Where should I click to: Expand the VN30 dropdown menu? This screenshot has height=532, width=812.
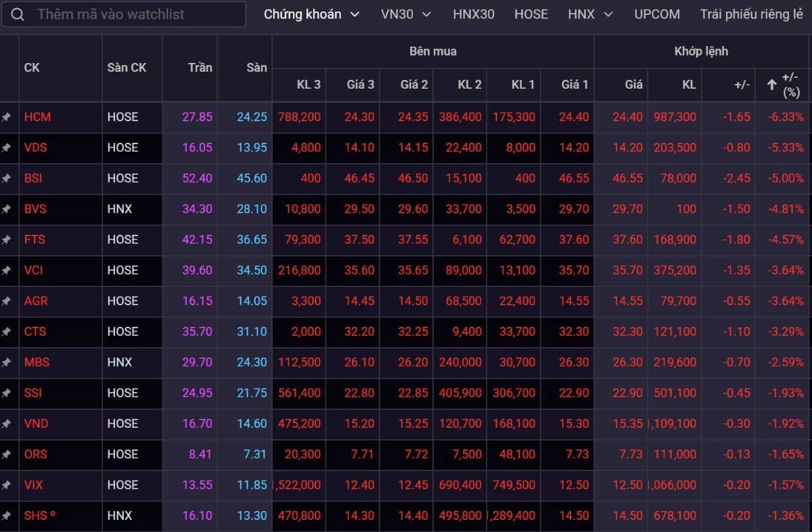tap(406, 14)
